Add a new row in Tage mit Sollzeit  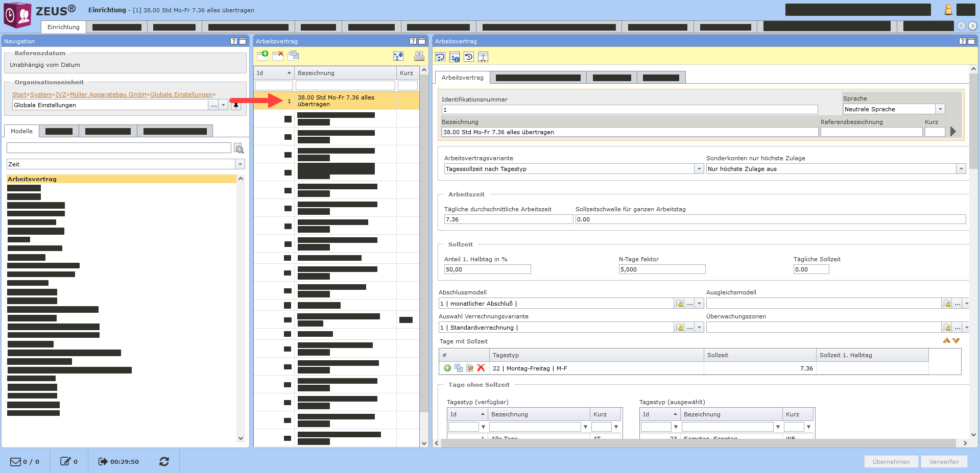coord(447,368)
